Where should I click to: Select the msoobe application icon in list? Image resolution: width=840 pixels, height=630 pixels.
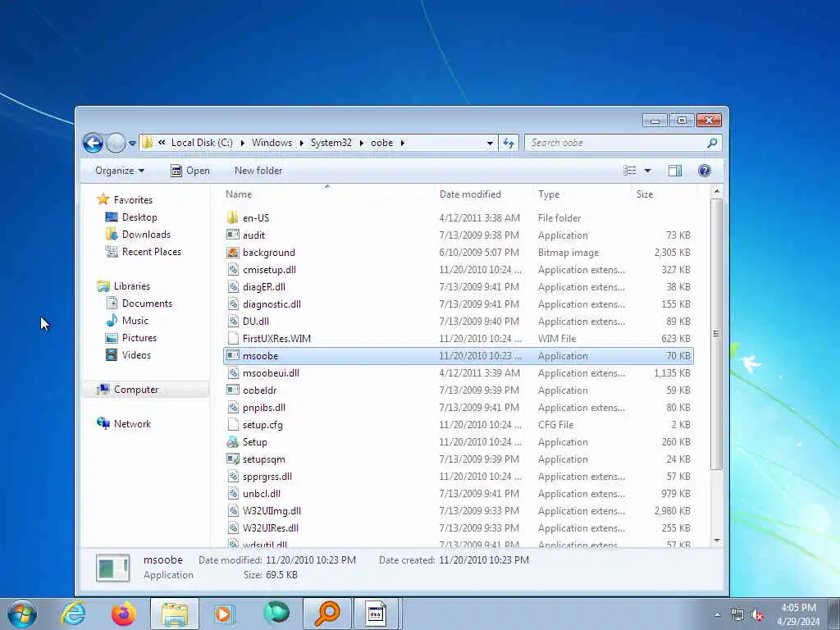tap(232, 355)
